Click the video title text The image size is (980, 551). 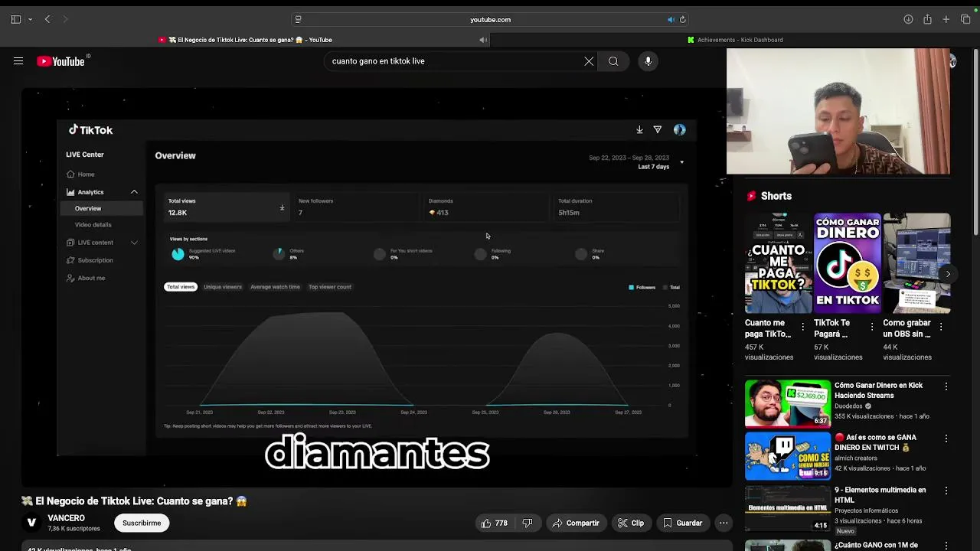[133, 501]
